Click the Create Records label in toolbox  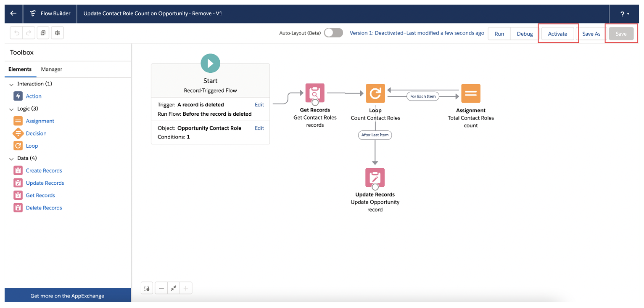[x=44, y=170]
